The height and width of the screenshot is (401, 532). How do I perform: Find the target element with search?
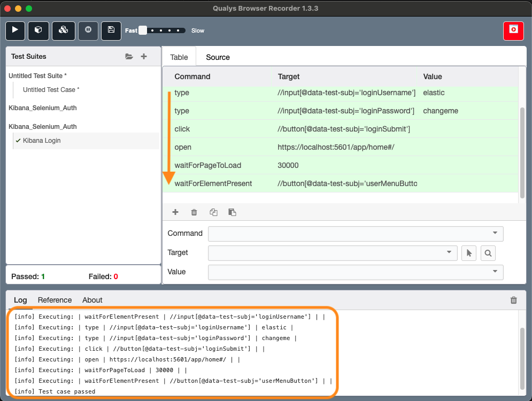click(x=488, y=253)
